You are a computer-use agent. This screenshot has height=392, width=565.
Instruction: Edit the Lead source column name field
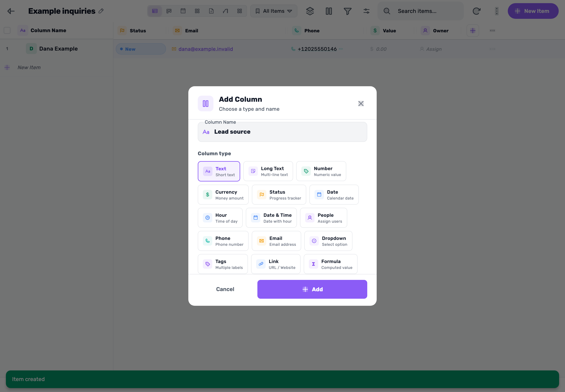point(282,132)
